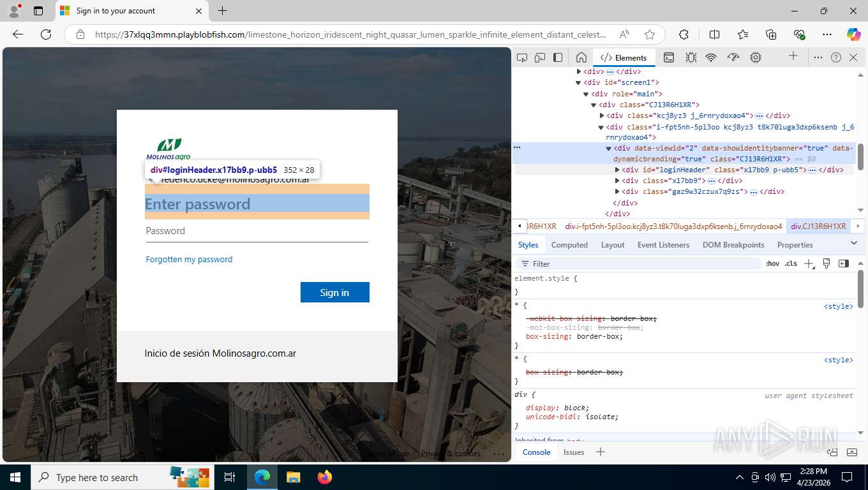Open the Event Listeners tab
This screenshot has height=490, width=868.
click(x=663, y=244)
